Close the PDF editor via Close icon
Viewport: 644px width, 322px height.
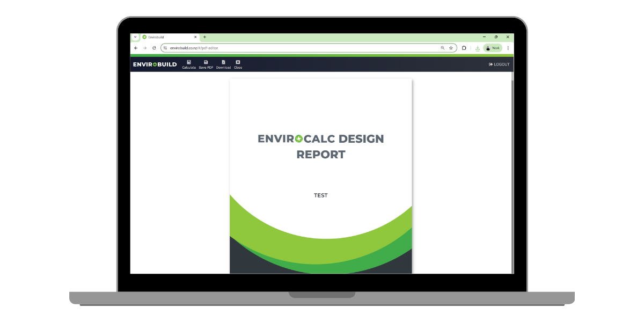coord(238,64)
